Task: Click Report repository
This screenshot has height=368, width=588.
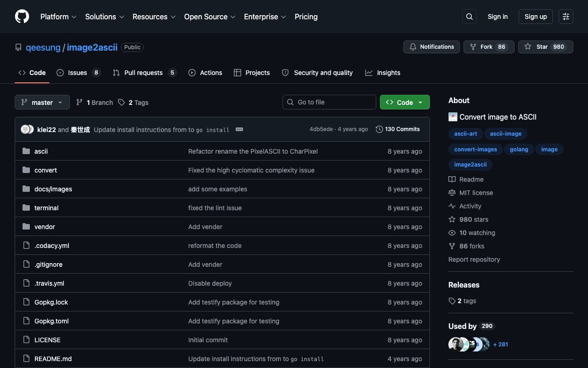Action: [474, 259]
